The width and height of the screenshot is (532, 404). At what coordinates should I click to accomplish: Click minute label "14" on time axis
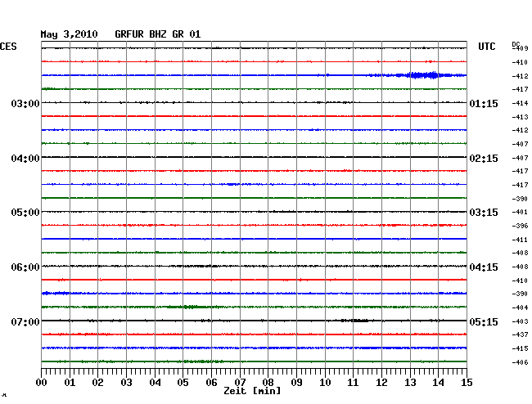[x=438, y=383]
